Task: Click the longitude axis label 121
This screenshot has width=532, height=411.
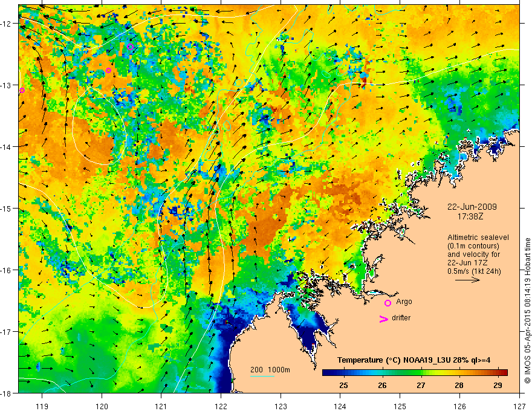Action: 161,406
